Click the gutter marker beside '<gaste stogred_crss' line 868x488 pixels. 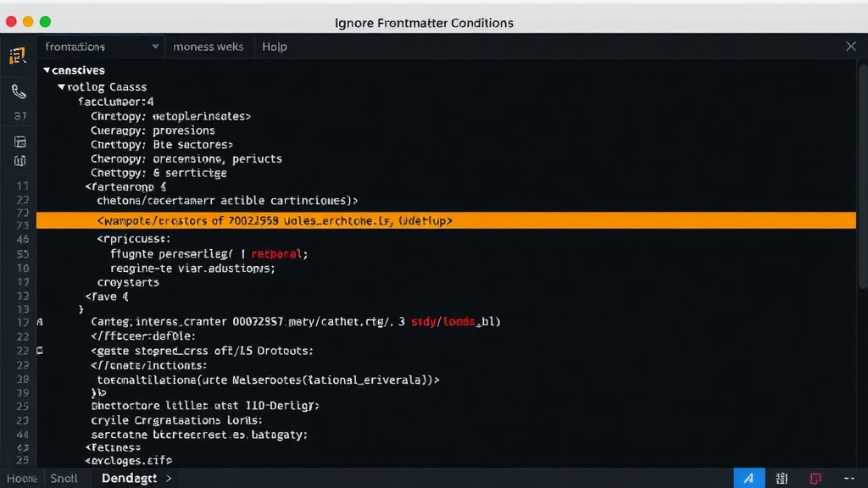pos(40,351)
